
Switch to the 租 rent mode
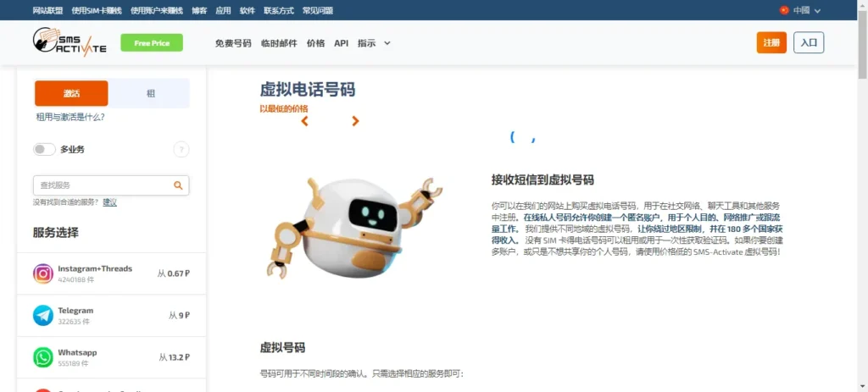[x=150, y=93]
